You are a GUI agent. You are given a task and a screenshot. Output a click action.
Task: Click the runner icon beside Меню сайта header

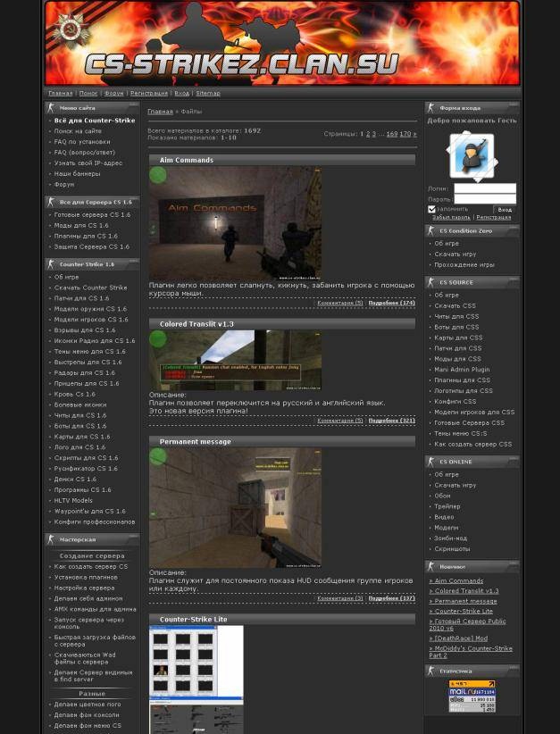51,108
